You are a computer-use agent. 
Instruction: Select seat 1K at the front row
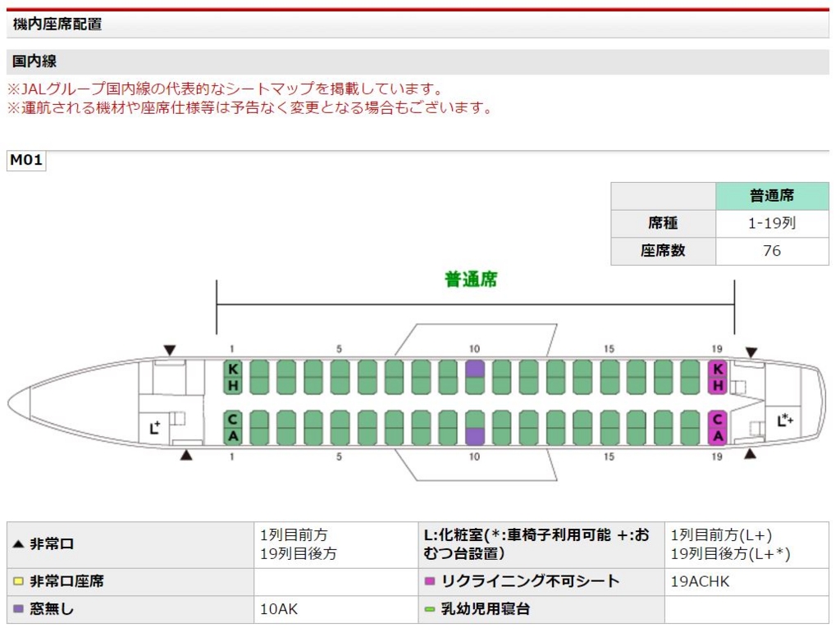click(232, 371)
